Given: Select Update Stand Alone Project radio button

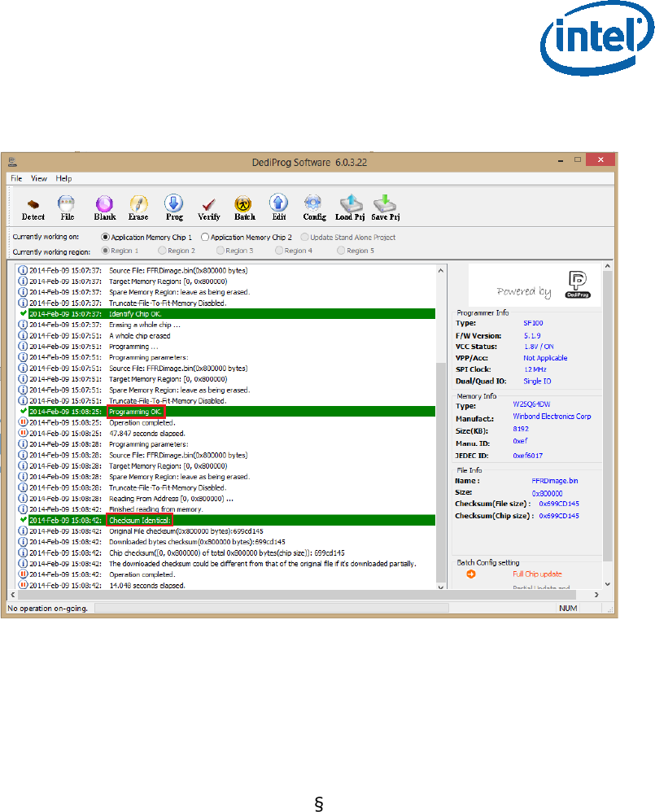Looking at the screenshot, I should point(304,238).
